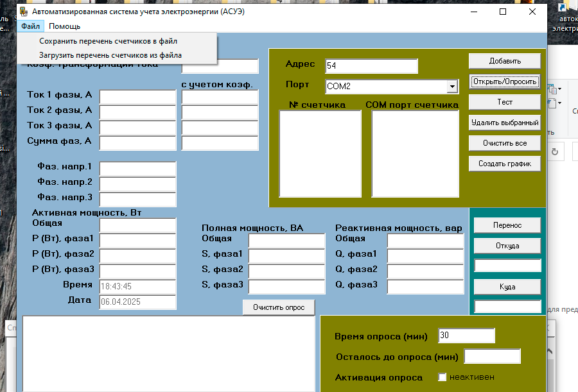This screenshot has height=392, width=578.
Task: Click the Тест button
Action: 505,102
